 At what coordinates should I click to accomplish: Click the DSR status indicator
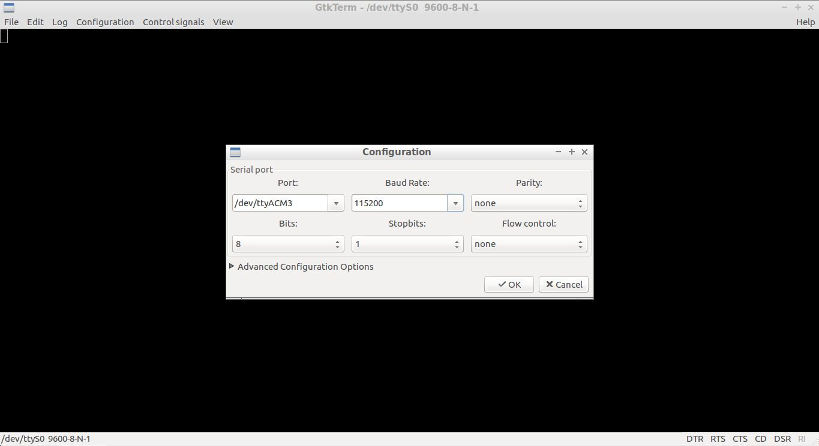tap(782, 439)
